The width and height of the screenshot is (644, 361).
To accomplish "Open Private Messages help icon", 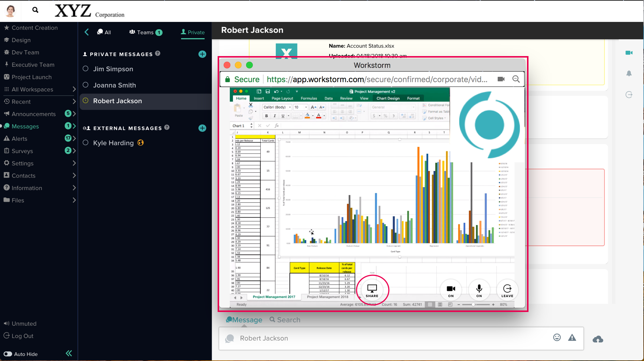I will pos(158,53).
